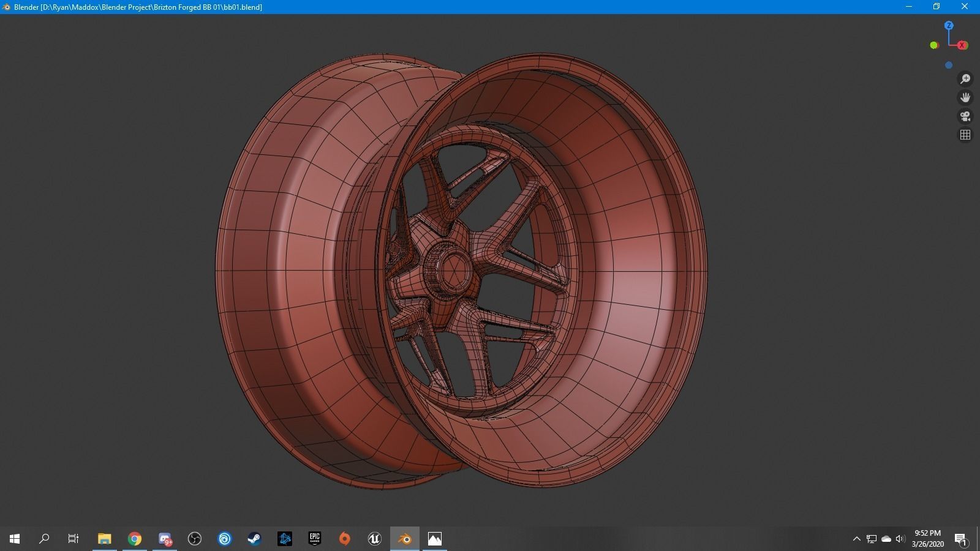Open Steam from the taskbar
The width and height of the screenshot is (980, 551).
(x=255, y=539)
